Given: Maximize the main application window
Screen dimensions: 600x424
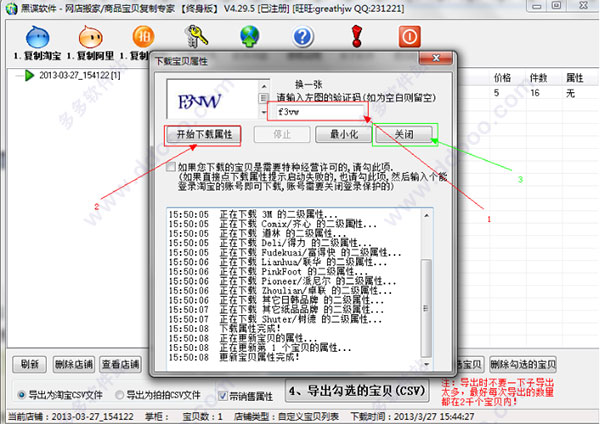Looking at the screenshot, I should pos(556,5).
